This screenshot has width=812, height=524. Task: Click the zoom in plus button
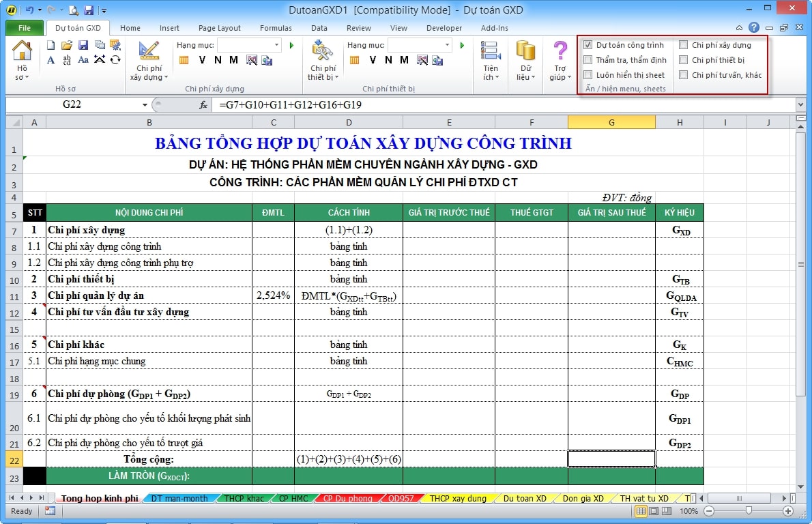coord(787,511)
